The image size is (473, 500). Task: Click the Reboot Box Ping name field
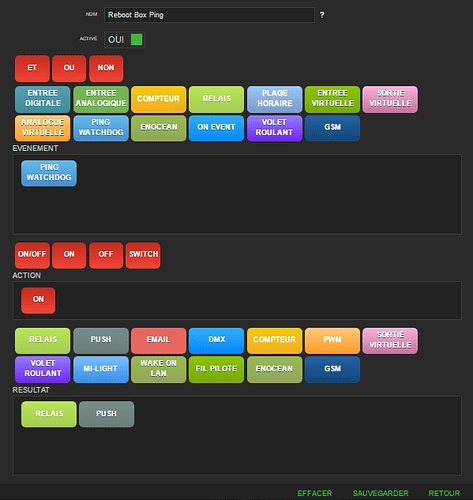209,15
